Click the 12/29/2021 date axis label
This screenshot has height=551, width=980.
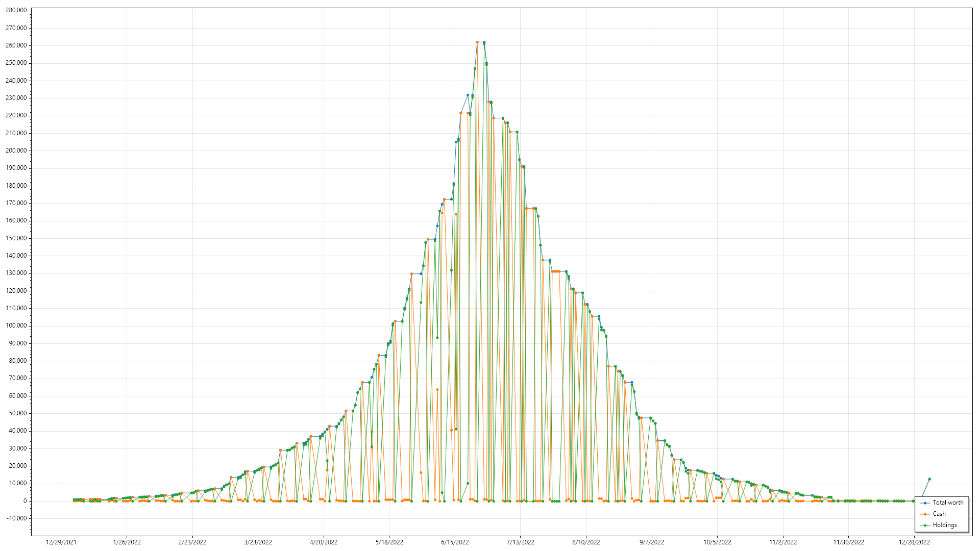(x=61, y=542)
